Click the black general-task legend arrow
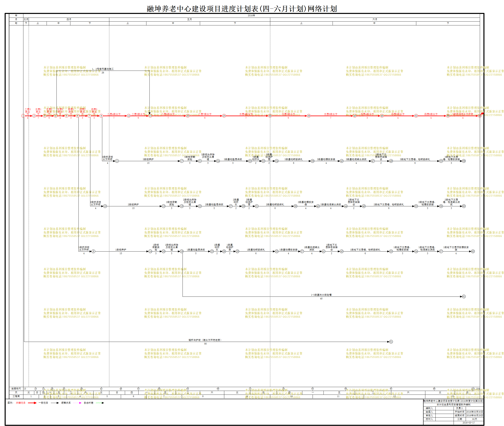Screen dimensions: 504x426 (55, 403)
